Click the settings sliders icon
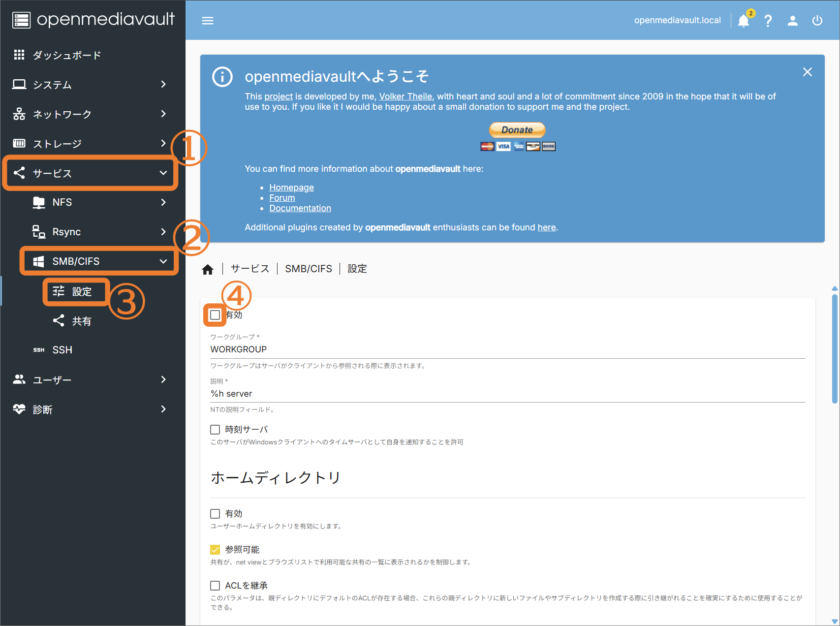This screenshot has height=626, width=840. [59, 291]
